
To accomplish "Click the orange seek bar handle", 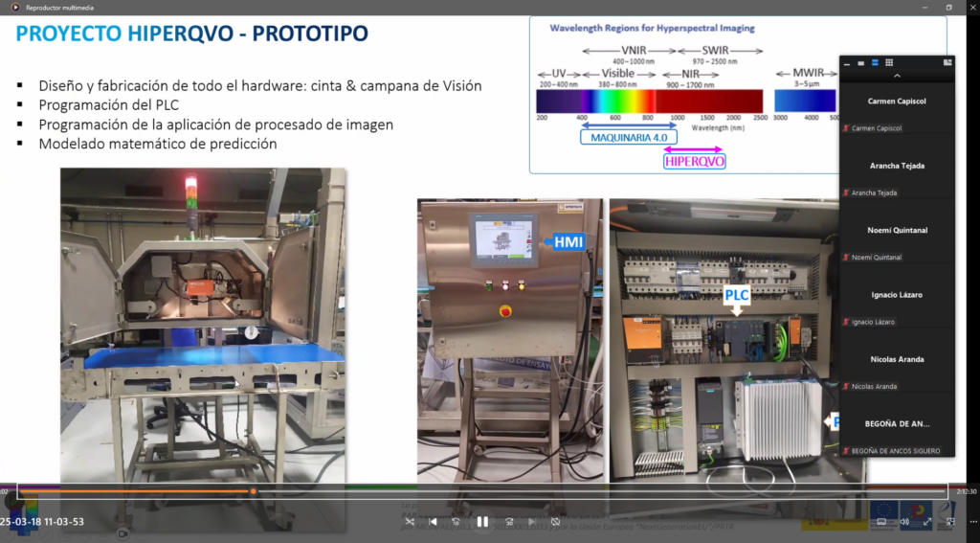I will (x=253, y=491).
